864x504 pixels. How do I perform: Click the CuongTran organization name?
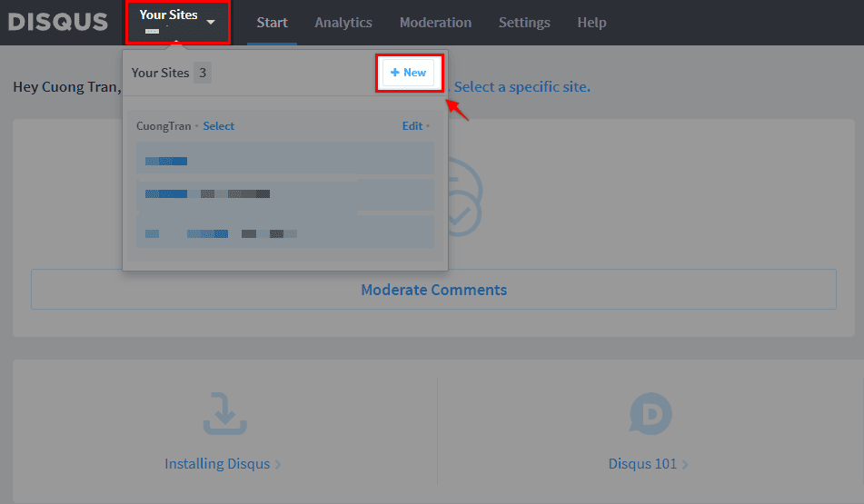tap(164, 126)
